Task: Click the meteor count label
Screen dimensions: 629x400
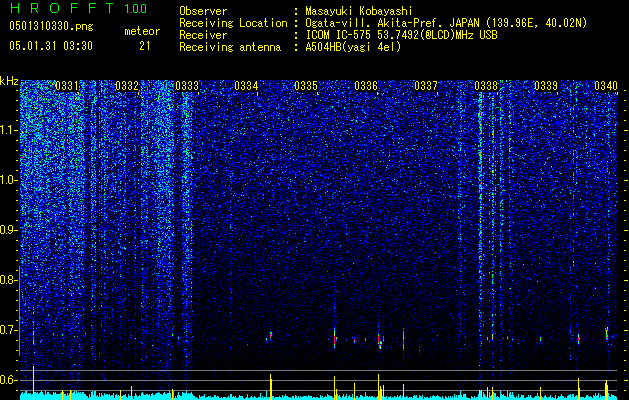Action: click(142, 31)
